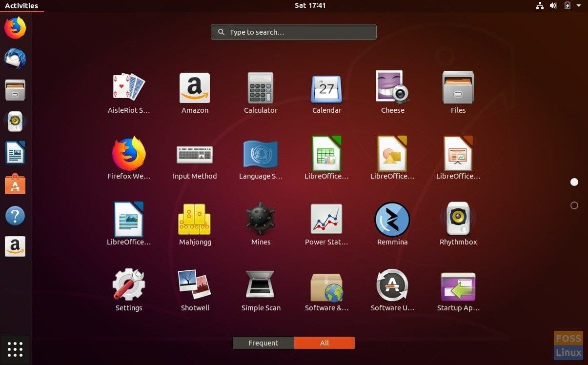The height and width of the screenshot is (365, 588).
Task: Launch LibreOffice Calc spreadsheet icon
Action: click(326, 154)
